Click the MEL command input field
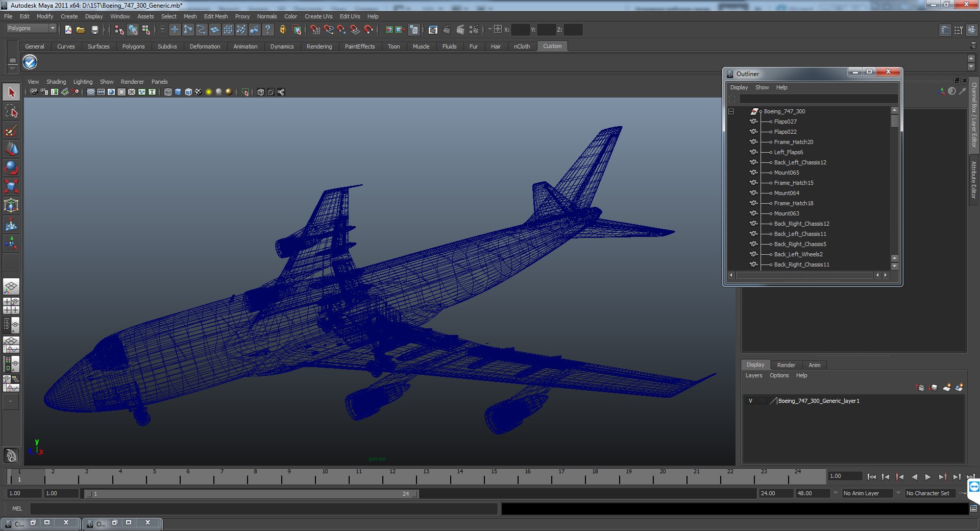The width and height of the screenshot is (980, 531). pos(263,509)
